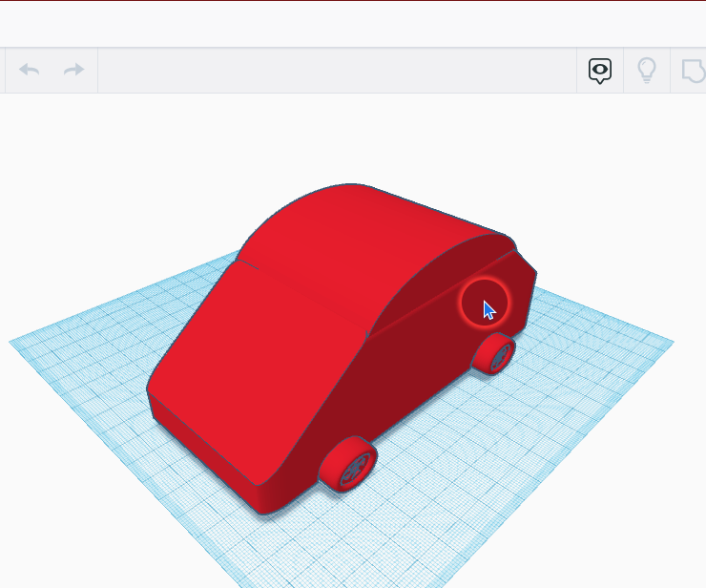Toggle the eye speech-bubble visibility icon
The image size is (706, 588).
tap(599, 70)
